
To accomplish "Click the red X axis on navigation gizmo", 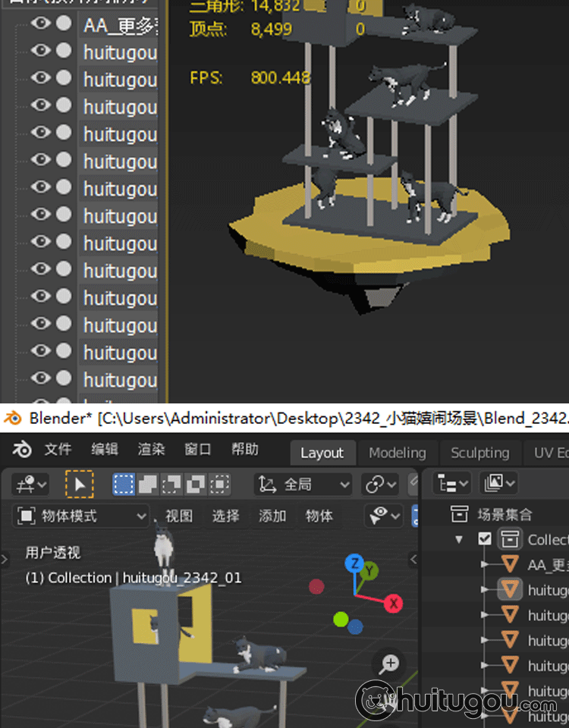I will click(392, 604).
